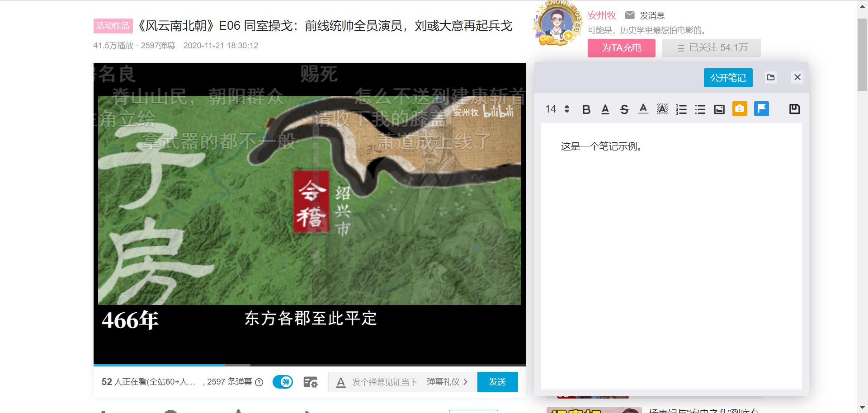The image size is (868, 413).
Task: Toggle the danmaku display switch
Action: pyautogui.click(x=283, y=382)
